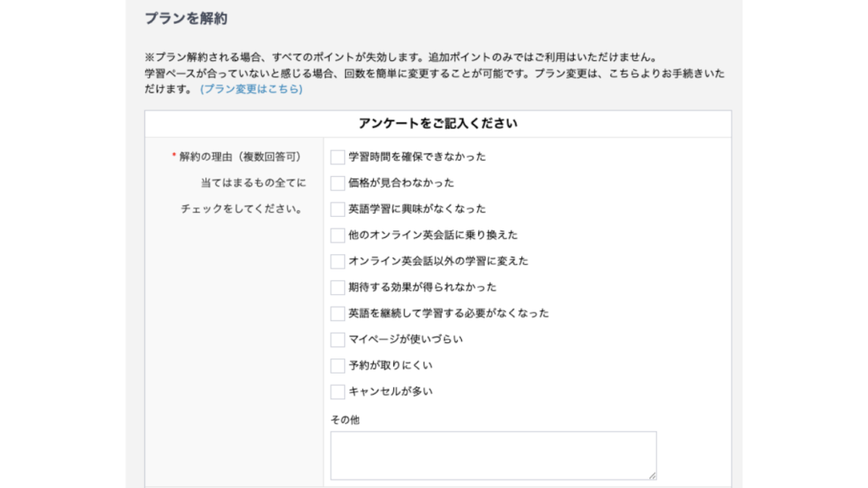Viewport: 868px width, 488px height.
Task: Click the 当てはまるもの全てに text
Action: point(253,183)
